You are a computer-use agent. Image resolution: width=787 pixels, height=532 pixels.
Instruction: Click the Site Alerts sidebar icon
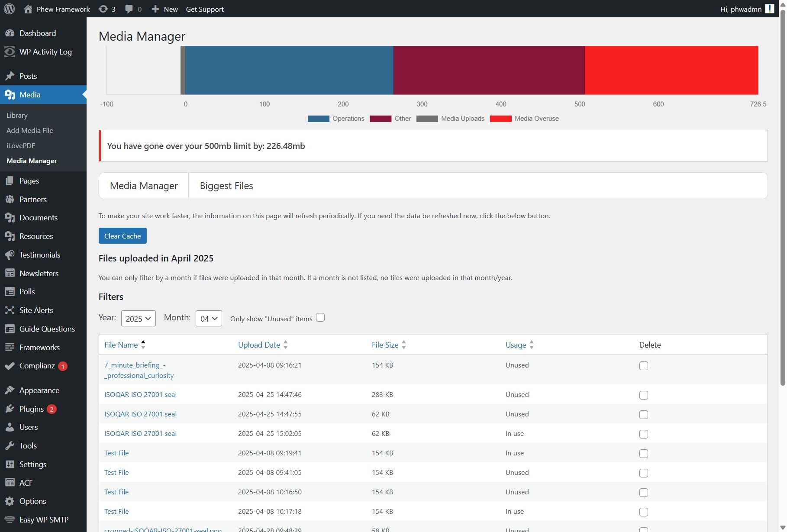click(10, 310)
